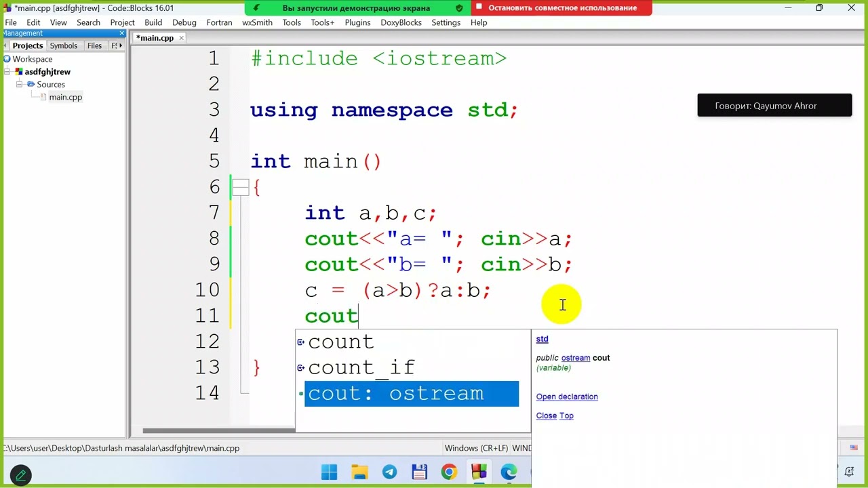Open the Settings menu

pyautogui.click(x=446, y=22)
